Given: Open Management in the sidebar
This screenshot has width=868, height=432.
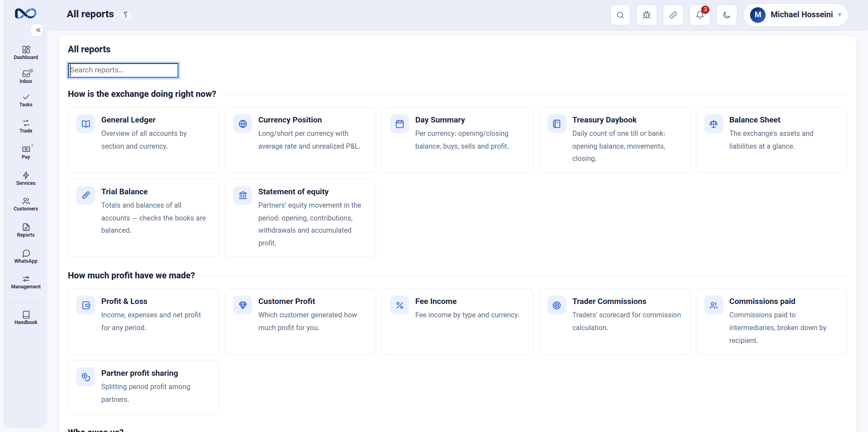Looking at the screenshot, I should (26, 282).
